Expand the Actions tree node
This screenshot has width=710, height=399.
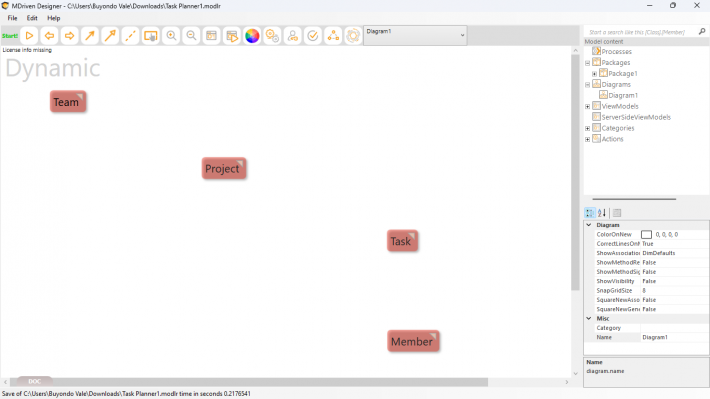[x=588, y=139]
